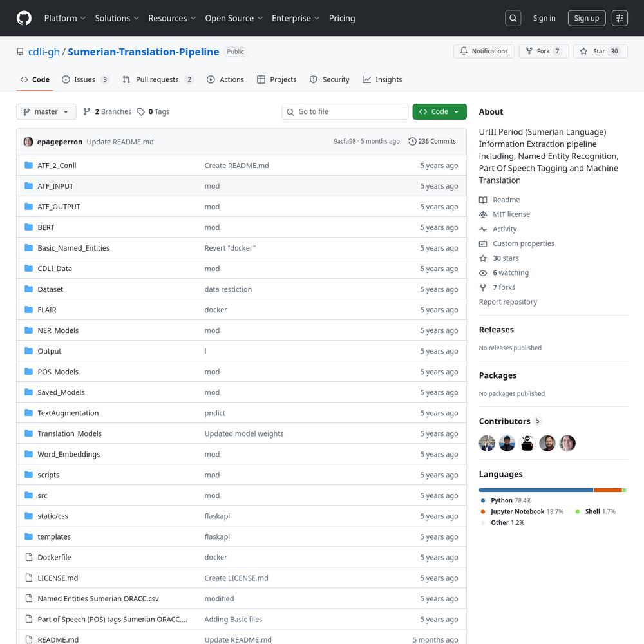Viewport: 644px width, 644px height.
Task: Click the first contributor avatar
Action: [487, 443]
